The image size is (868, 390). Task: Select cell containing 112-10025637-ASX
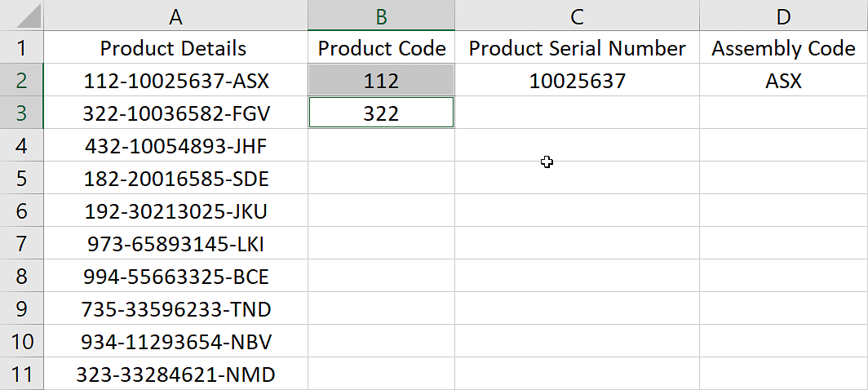click(175, 80)
